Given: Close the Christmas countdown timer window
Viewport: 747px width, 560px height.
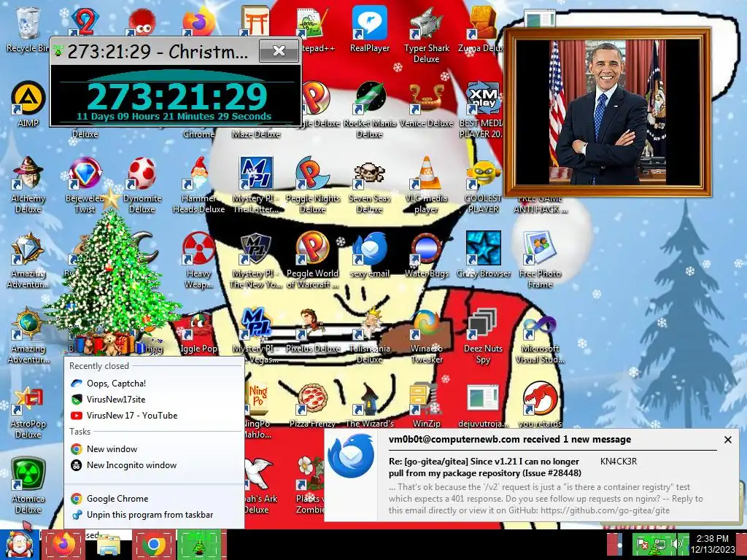Looking at the screenshot, I should (x=279, y=50).
